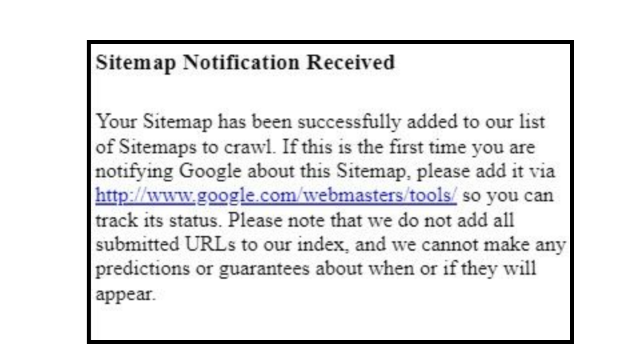Viewport: 638px width, 364px height.
Task: Click the words "so you can" after the link
Action: pyautogui.click(x=508, y=196)
